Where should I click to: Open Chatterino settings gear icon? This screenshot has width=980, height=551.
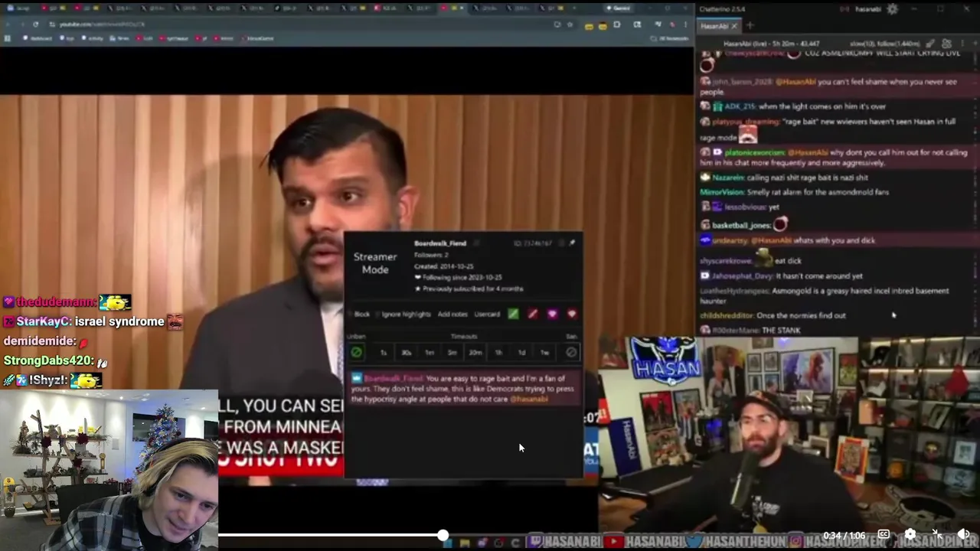coord(892,9)
